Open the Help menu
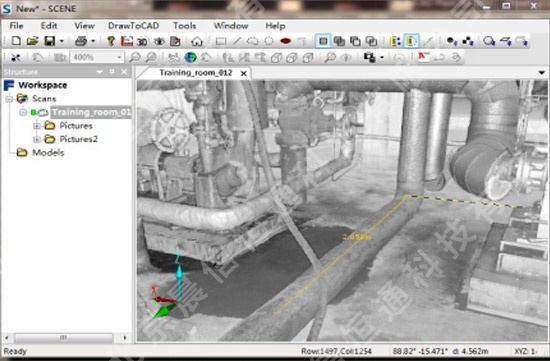This screenshot has width=550, height=361. [275, 26]
